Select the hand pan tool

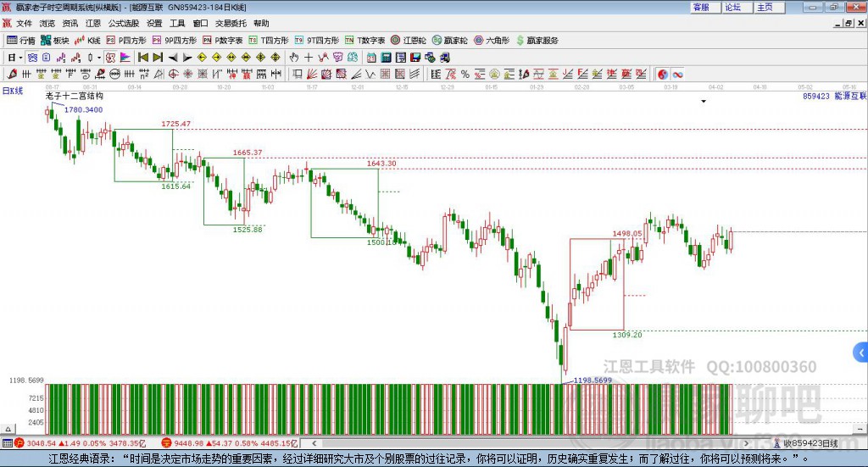293,58
